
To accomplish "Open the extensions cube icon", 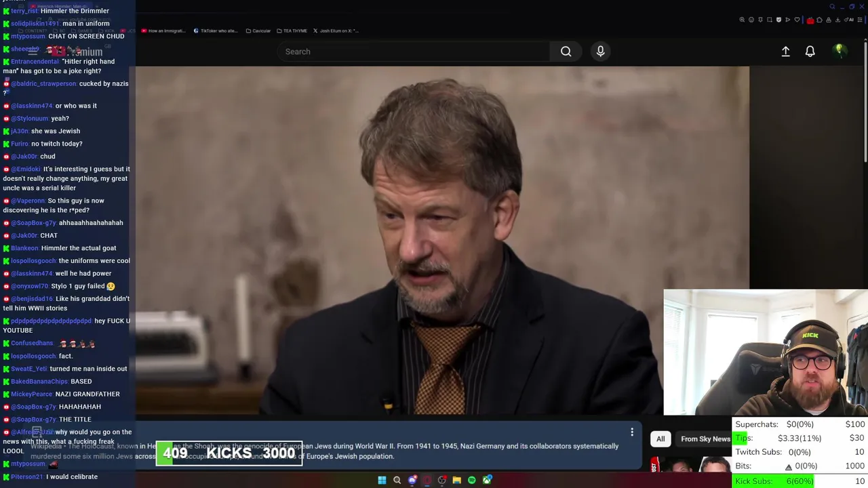I will 819,20.
